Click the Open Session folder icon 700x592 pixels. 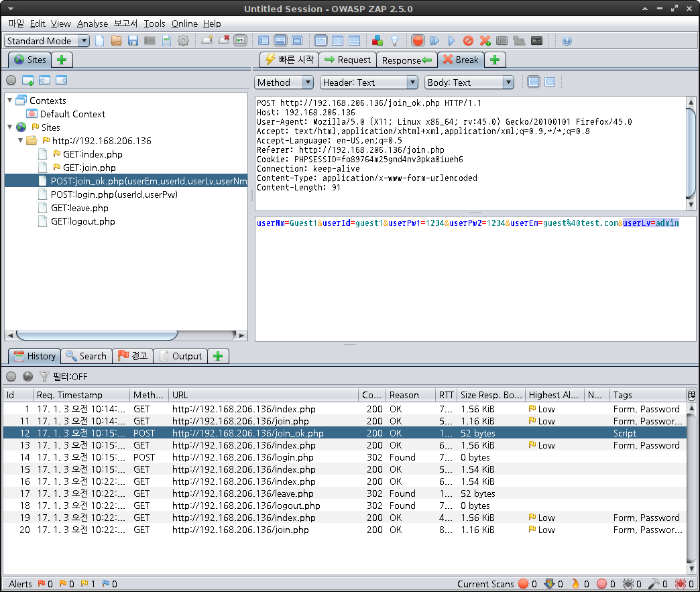pos(116,41)
